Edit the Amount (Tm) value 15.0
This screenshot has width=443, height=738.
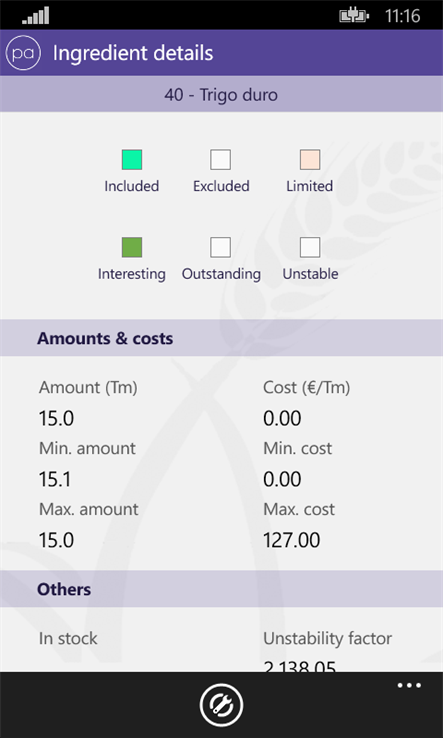[x=56, y=418]
